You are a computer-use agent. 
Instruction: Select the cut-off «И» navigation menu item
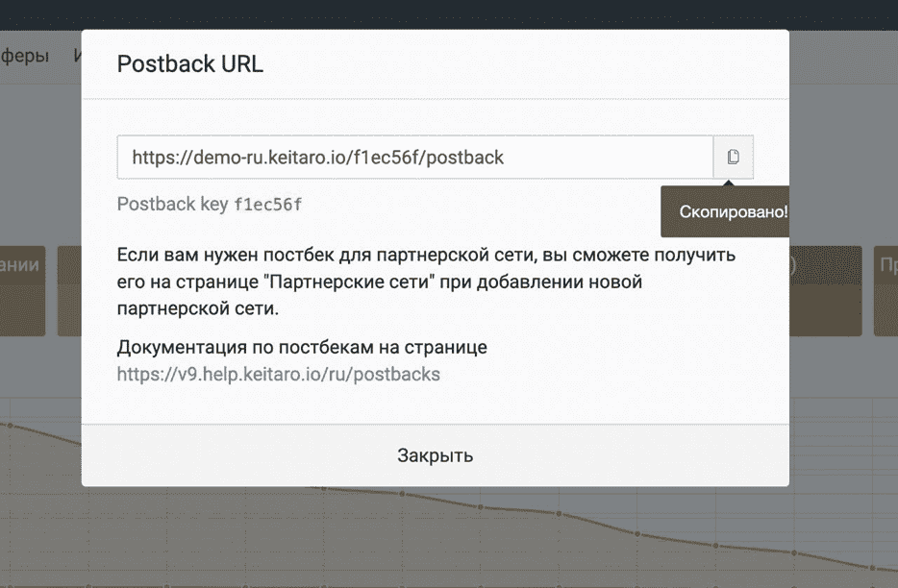pos(77,56)
